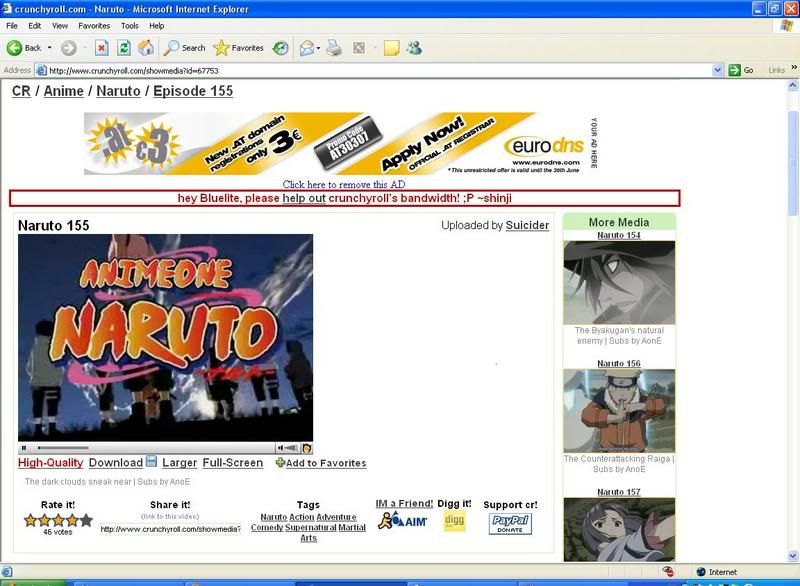This screenshot has height=586, width=800.
Task: Click the PayPal Donate button
Action: pos(510,523)
